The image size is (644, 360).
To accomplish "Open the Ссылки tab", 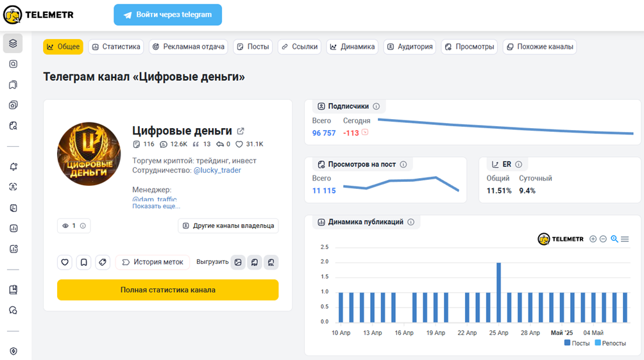I will tap(300, 47).
